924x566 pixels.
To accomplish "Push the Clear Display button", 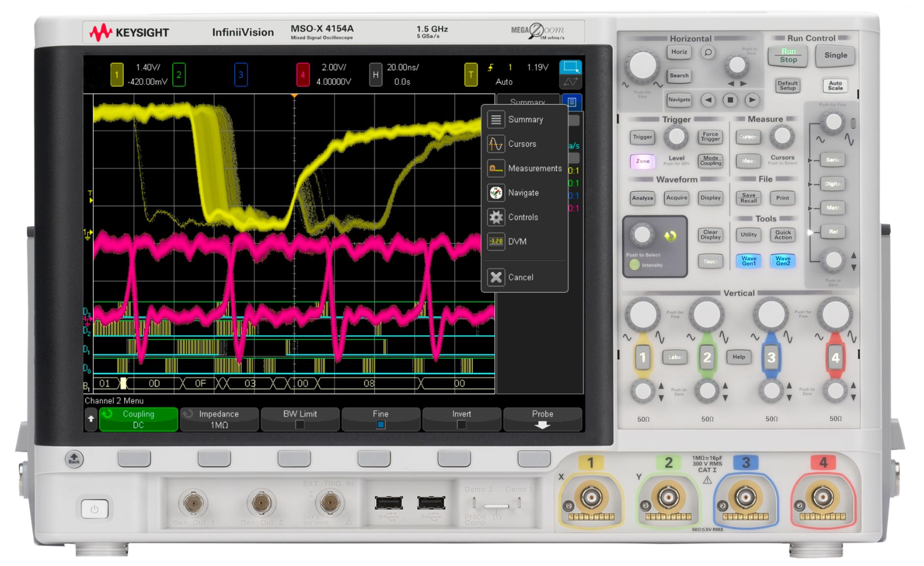I will coord(710,235).
